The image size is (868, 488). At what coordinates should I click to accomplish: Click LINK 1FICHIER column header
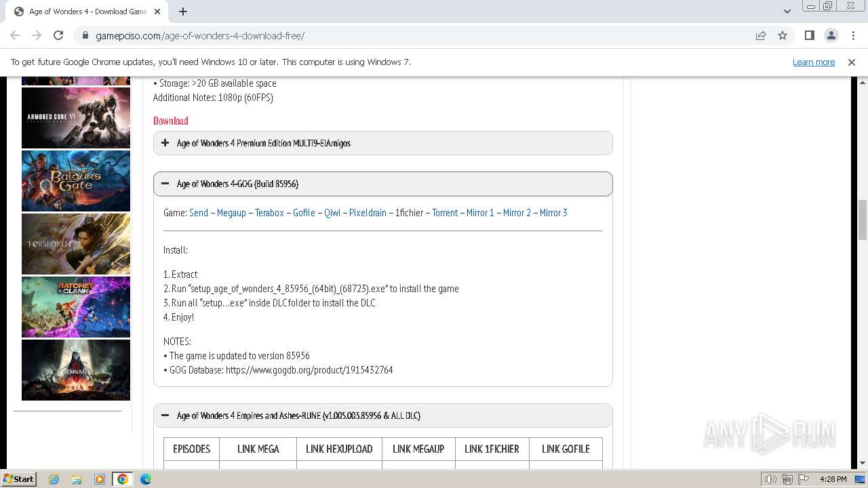492,449
